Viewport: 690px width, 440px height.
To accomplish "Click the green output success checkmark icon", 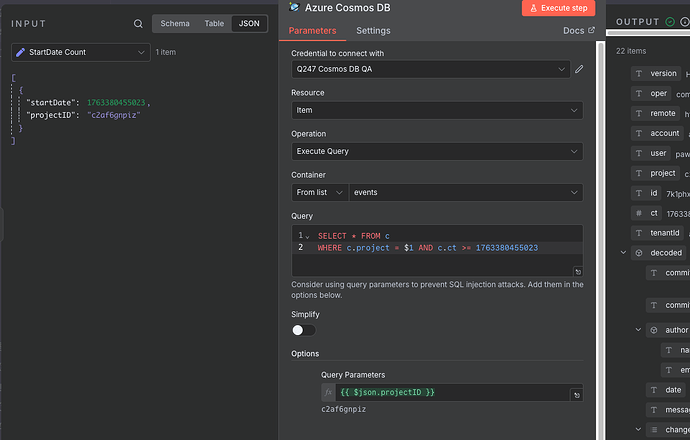I will tap(671, 22).
